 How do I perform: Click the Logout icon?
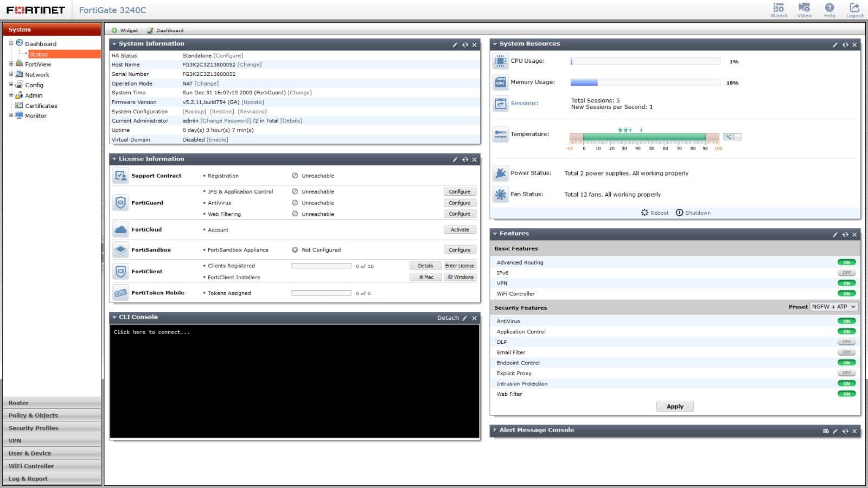tap(854, 8)
